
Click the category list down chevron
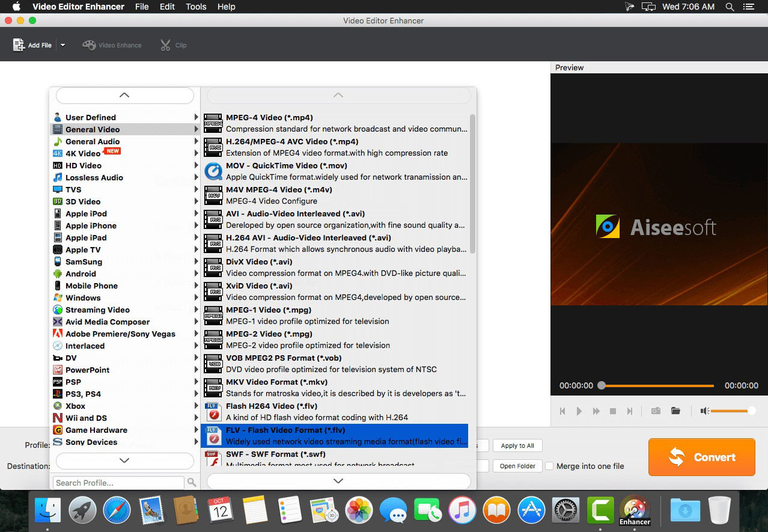124,460
